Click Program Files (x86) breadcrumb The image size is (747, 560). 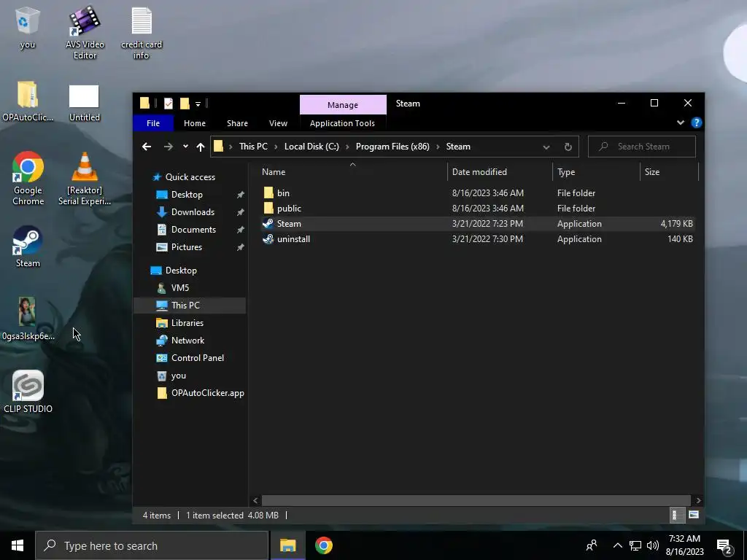click(x=392, y=147)
